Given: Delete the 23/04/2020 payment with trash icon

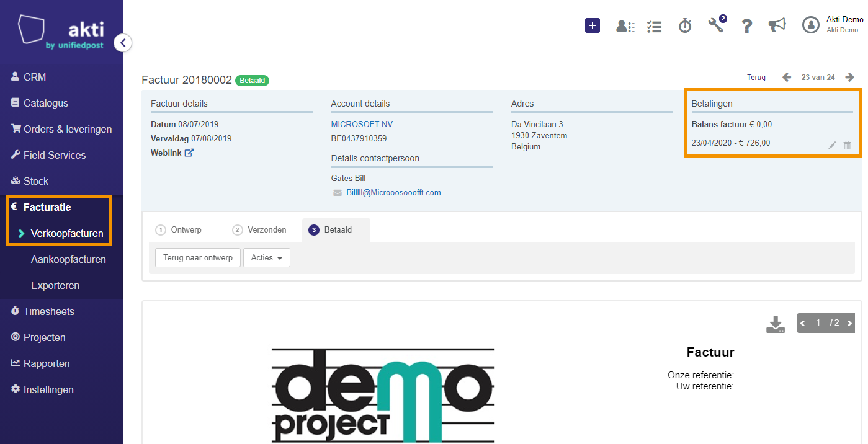Looking at the screenshot, I should click(x=848, y=145).
